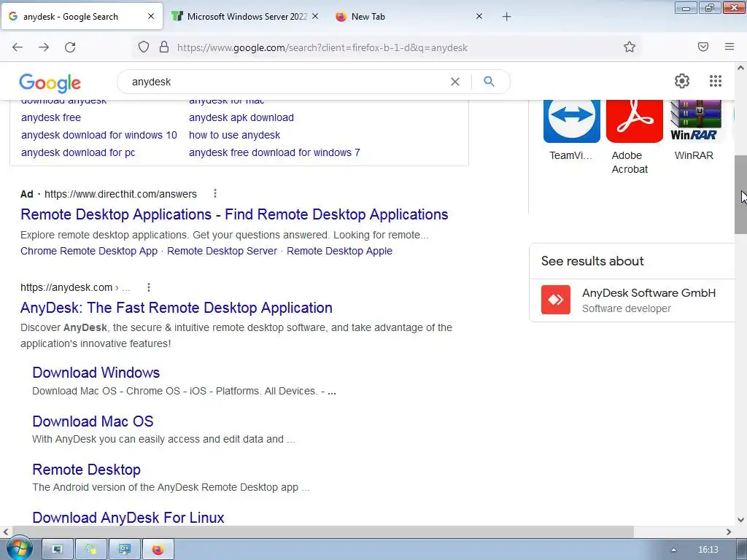This screenshot has width=747, height=560.
Task: Open the Google apps grid
Action: click(x=716, y=81)
